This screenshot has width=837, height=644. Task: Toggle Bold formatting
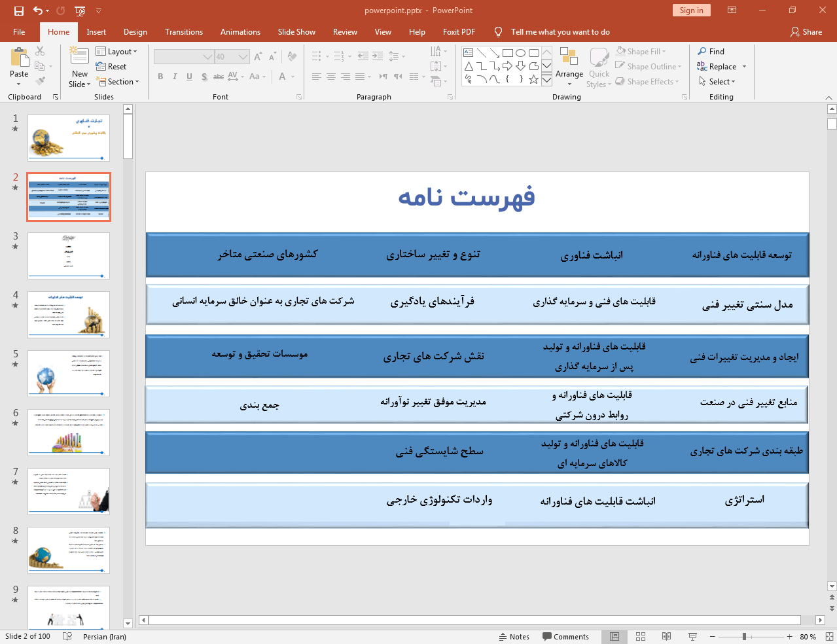160,77
